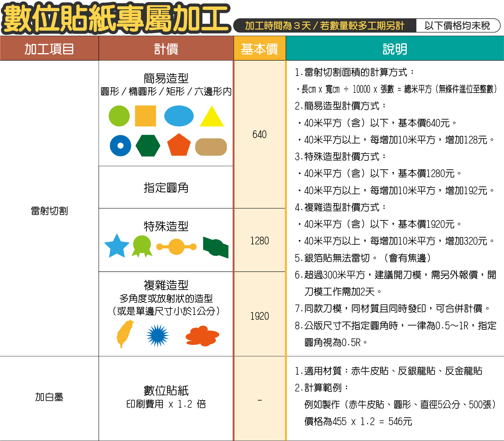The image size is (504, 441).
Task: Select the 基本價 yellow column header
Action: click(260, 49)
